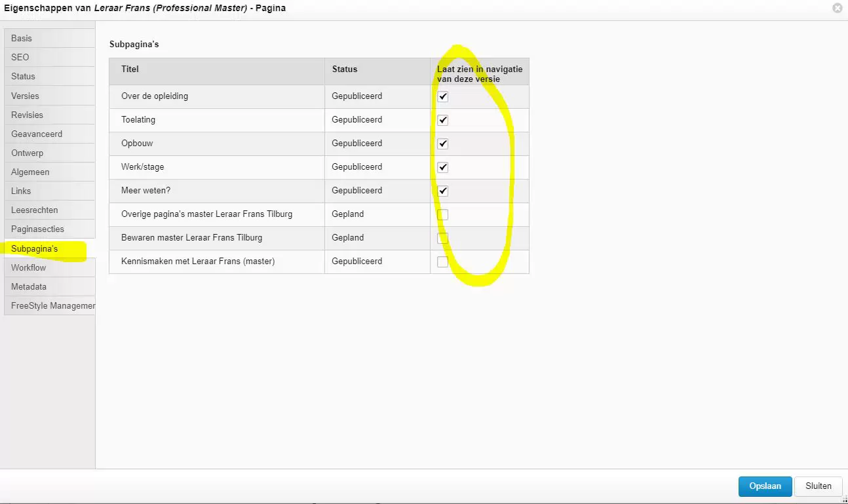Close the properties dialog with X icon
848x504 pixels.
point(837,9)
